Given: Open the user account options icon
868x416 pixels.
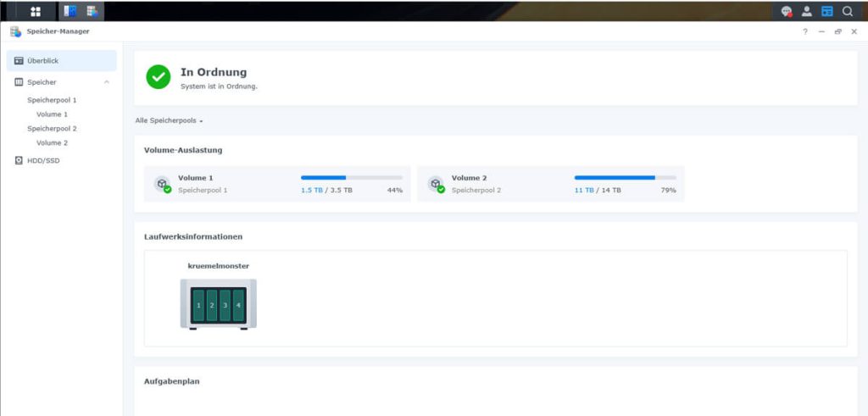Looking at the screenshot, I should point(807,12).
